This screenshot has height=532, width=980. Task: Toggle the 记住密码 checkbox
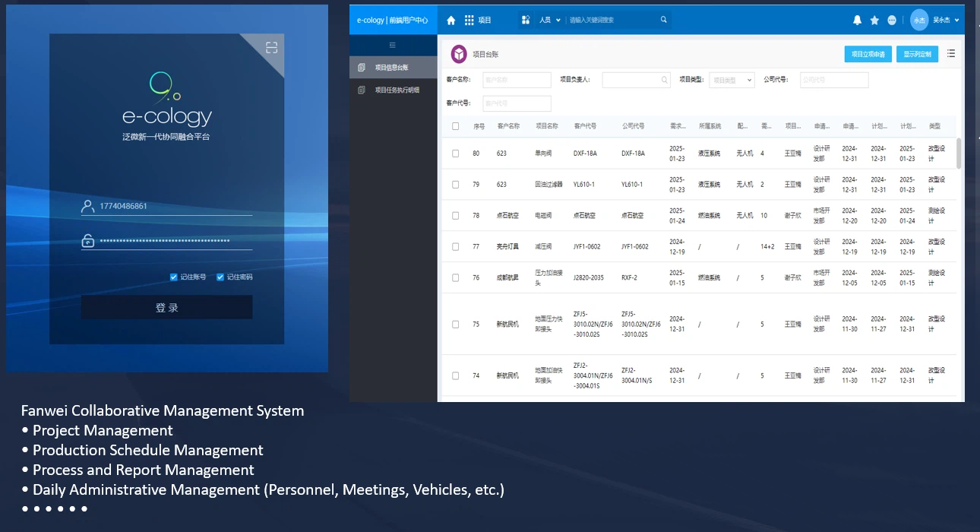click(220, 277)
